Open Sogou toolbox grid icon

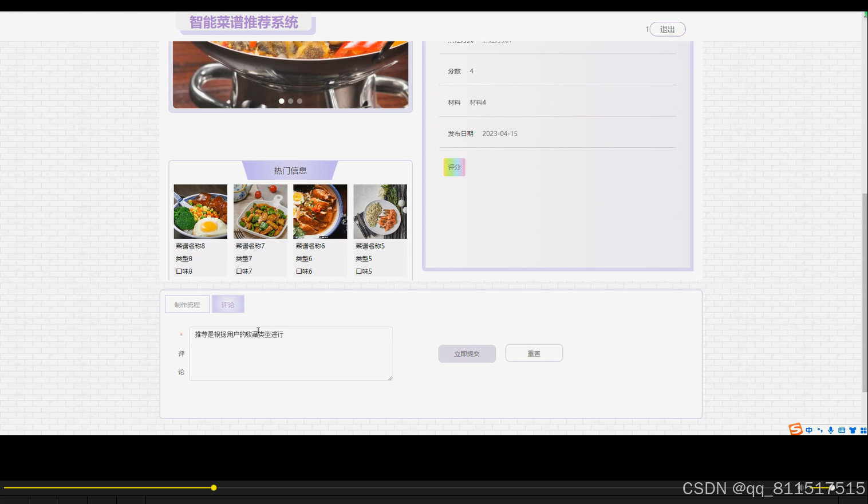coord(863,430)
